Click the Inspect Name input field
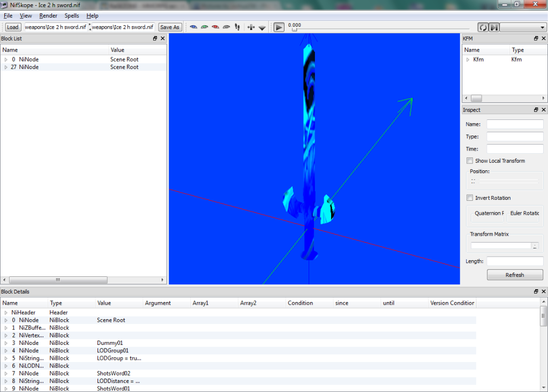Screen dimensions: 548x392 (514, 124)
